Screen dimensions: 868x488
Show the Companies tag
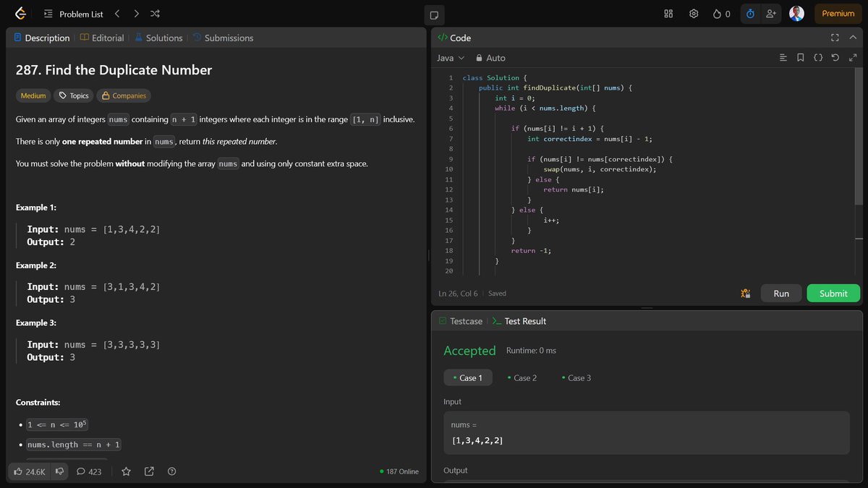click(x=124, y=95)
